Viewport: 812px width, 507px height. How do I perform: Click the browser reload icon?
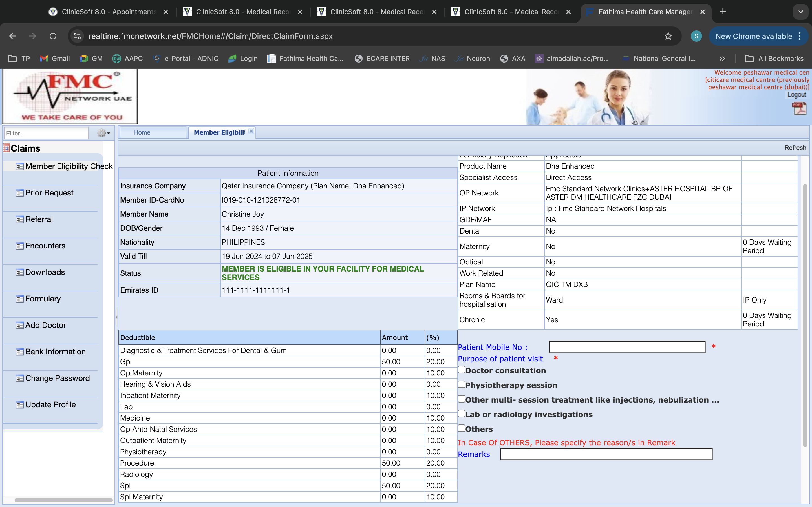click(x=53, y=36)
